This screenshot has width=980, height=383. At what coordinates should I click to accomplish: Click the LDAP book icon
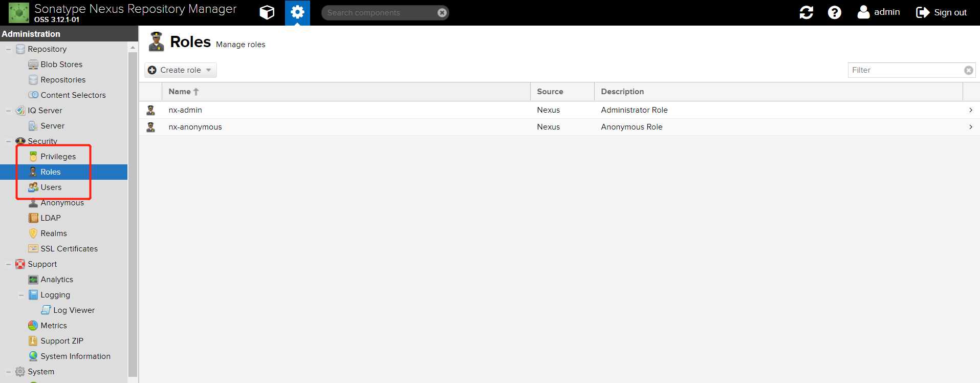click(33, 218)
